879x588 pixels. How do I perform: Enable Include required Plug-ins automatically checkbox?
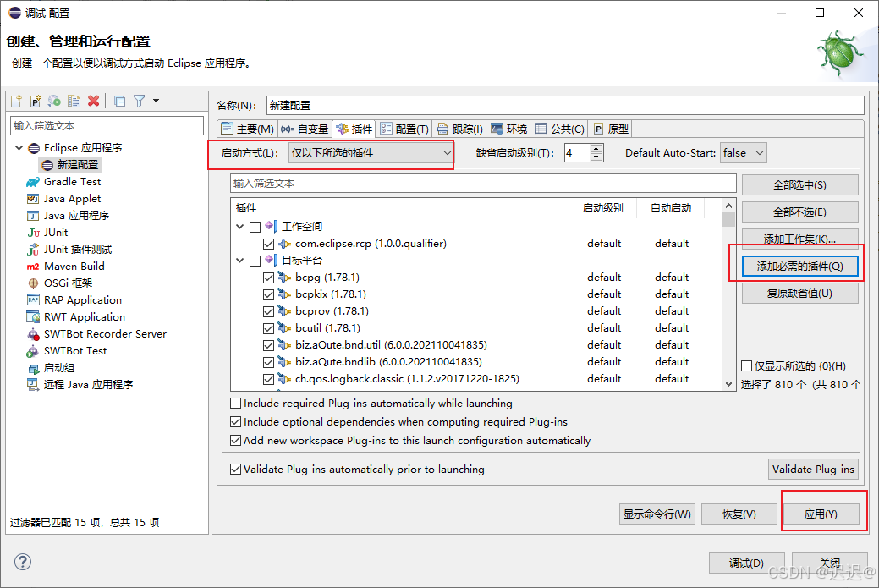[x=236, y=403]
